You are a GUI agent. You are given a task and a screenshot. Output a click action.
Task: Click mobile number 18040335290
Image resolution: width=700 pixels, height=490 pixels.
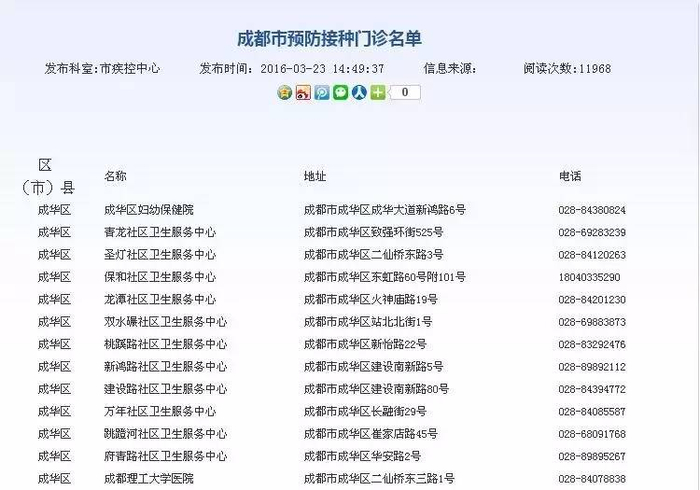tap(589, 277)
